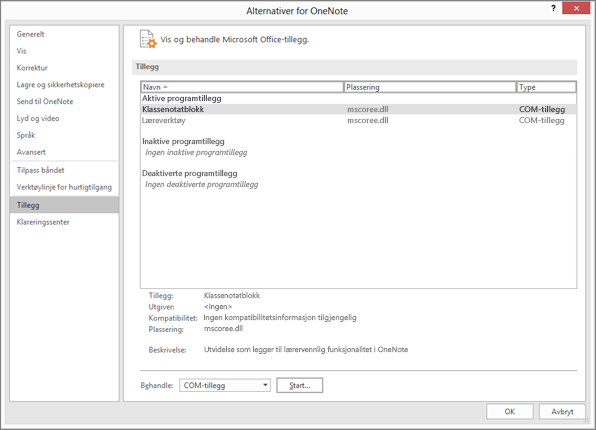596x430 pixels.
Task: Close the Alternativer for OneNote dialog
Action: point(576,8)
